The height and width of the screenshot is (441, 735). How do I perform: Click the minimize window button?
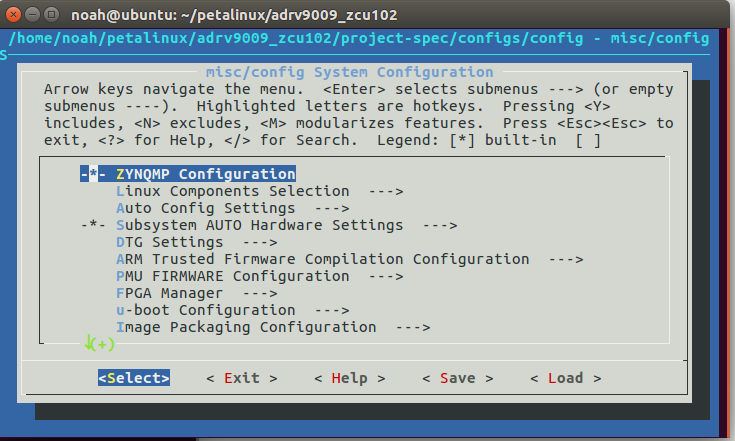click(32, 15)
